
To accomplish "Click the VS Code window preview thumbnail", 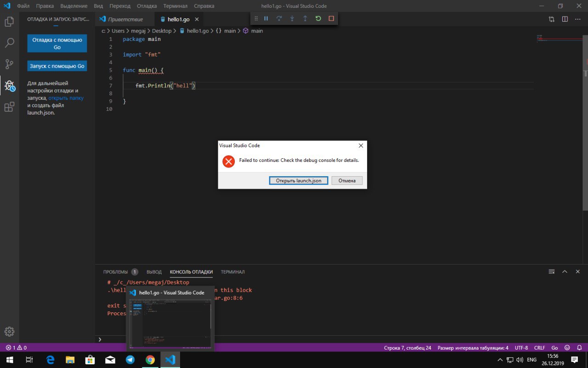I will 170,324.
